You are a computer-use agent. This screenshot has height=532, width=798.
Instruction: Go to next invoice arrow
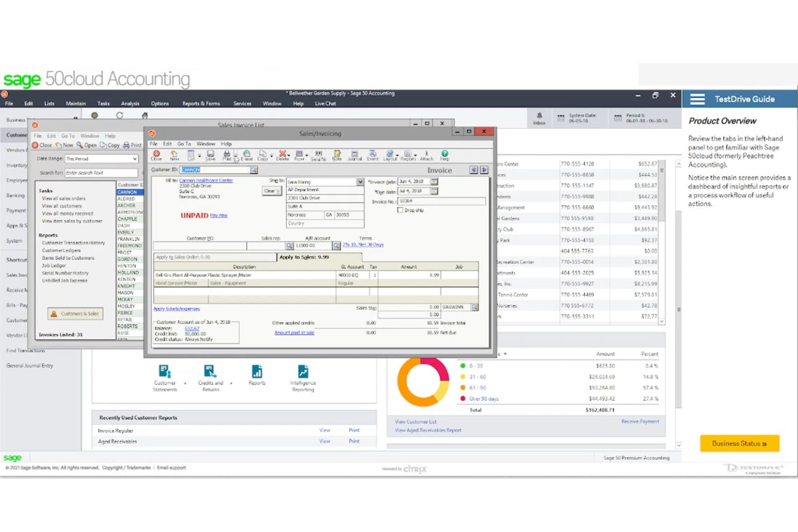[484, 170]
